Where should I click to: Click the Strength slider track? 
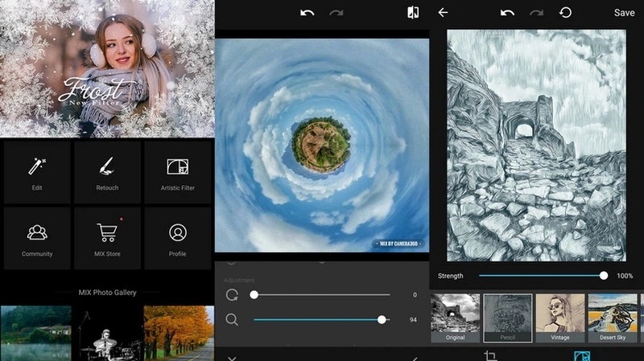pos(543,276)
